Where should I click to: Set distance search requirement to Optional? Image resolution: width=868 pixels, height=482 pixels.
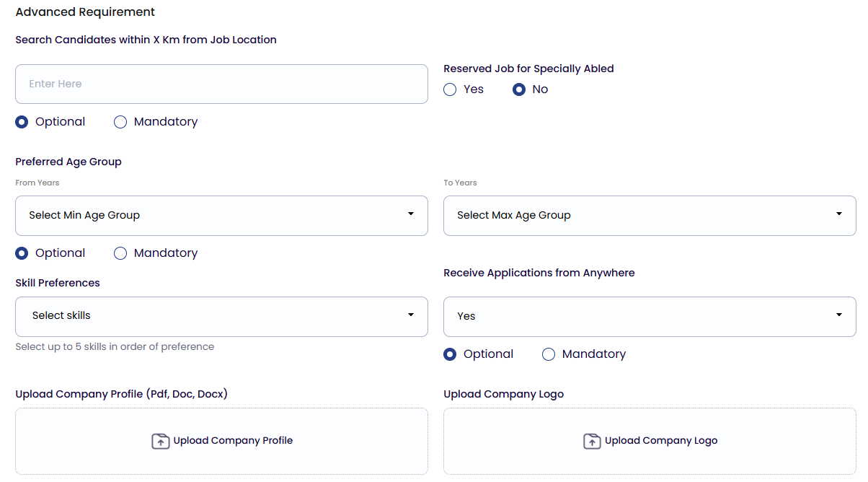point(22,122)
